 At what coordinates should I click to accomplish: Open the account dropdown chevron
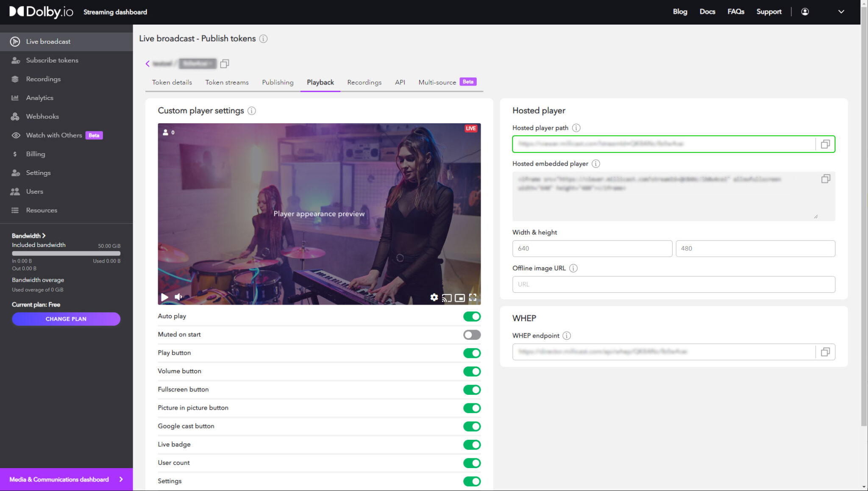(841, 12)
